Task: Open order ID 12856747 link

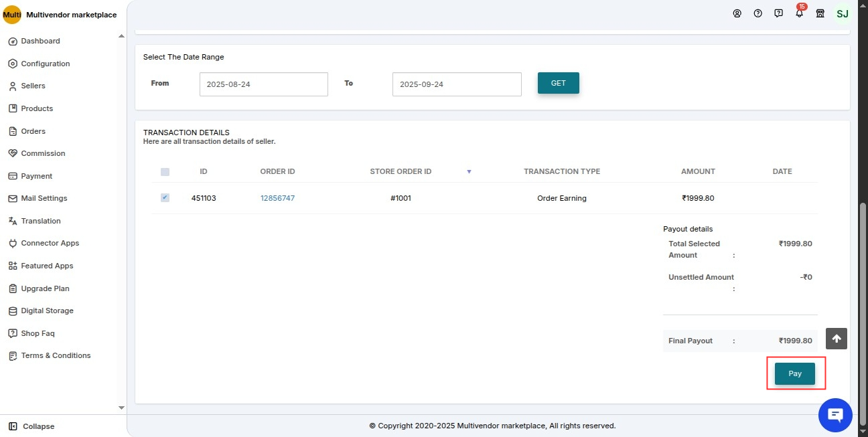Action: pos(277,198)
